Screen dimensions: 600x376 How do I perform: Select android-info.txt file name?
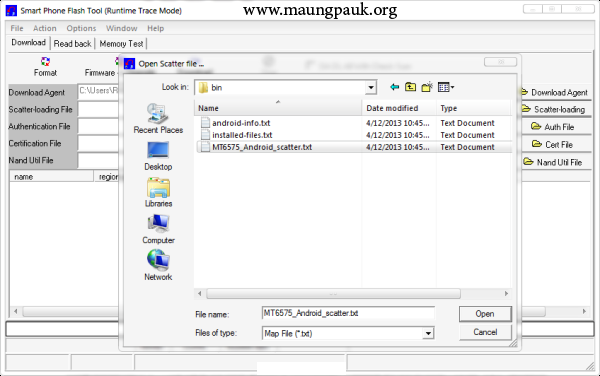tap(241, 123)
